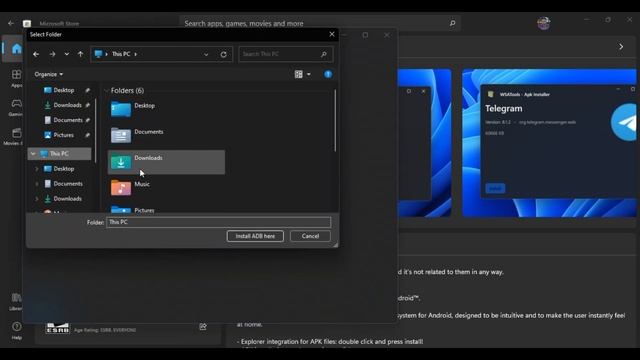640x360 pixels.
Task: Expand Documents under This PC
Action: point(37,184)
